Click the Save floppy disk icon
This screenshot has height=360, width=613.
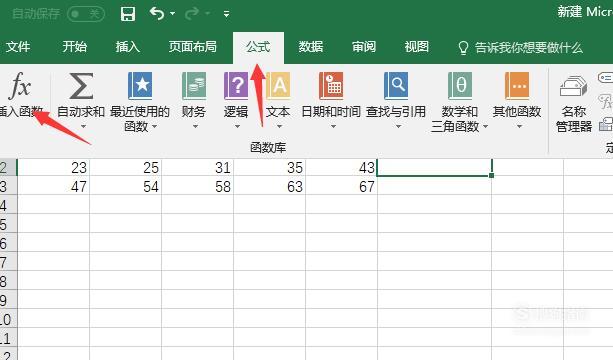coord(128,14)
